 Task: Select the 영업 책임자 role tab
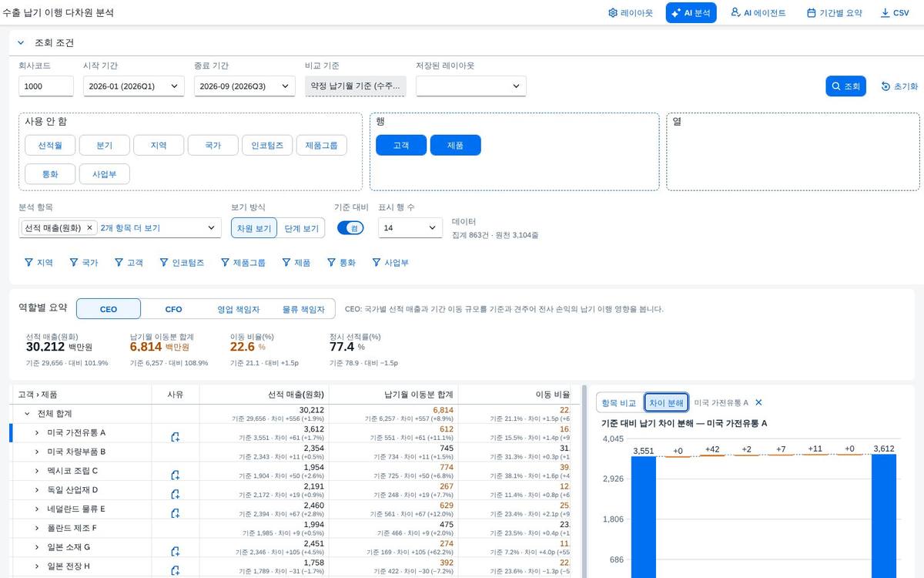tap(238, 309)
